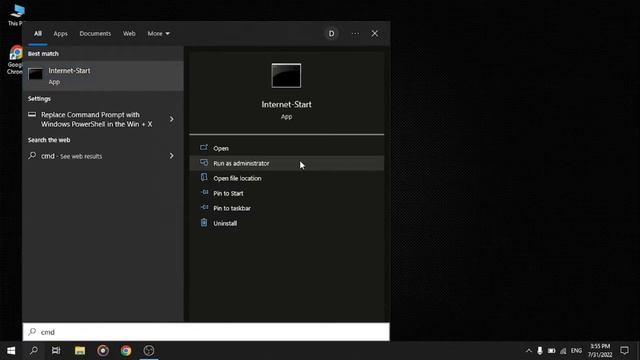Click the This PC desktop icon
Screen dimensions: 640x360
(16, 15)
